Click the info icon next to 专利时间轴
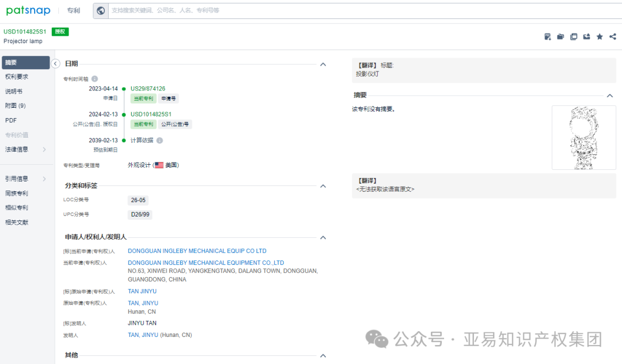The width and height of the screenshot is (622, 364). (95, 79)
